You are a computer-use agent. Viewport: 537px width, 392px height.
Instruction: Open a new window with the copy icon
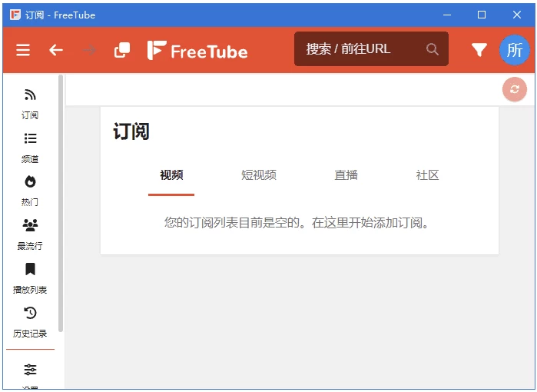[122, 50]
